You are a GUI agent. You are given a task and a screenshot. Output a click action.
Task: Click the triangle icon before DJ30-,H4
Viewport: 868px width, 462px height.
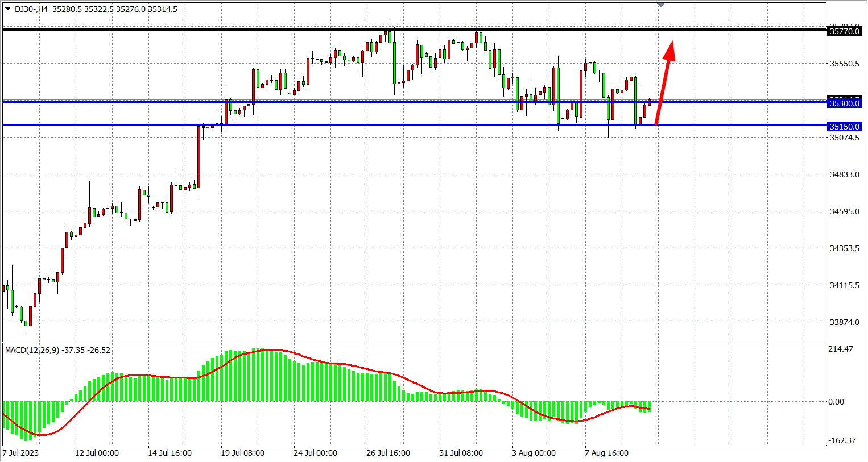click(x=7, y=9)
